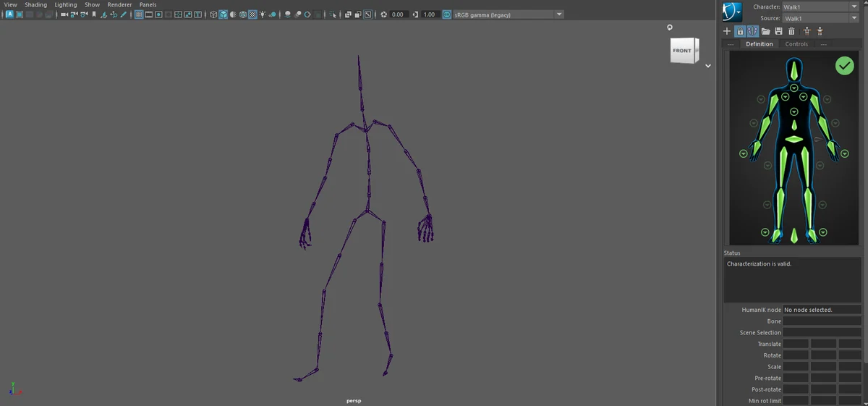Click the Mirror Matching icon

(752, 31)
